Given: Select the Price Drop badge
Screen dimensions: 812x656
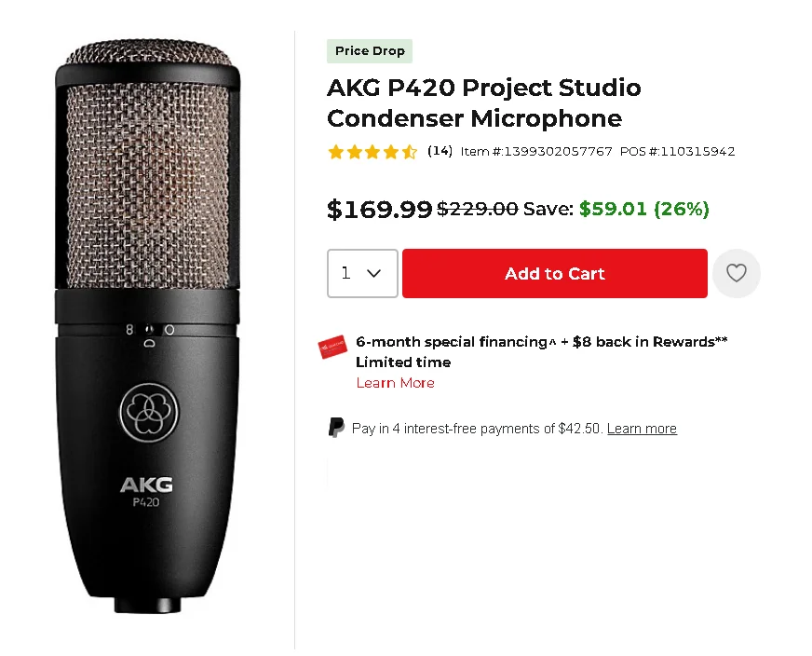Looking at the screenshot, I should (x=370, y=51).
